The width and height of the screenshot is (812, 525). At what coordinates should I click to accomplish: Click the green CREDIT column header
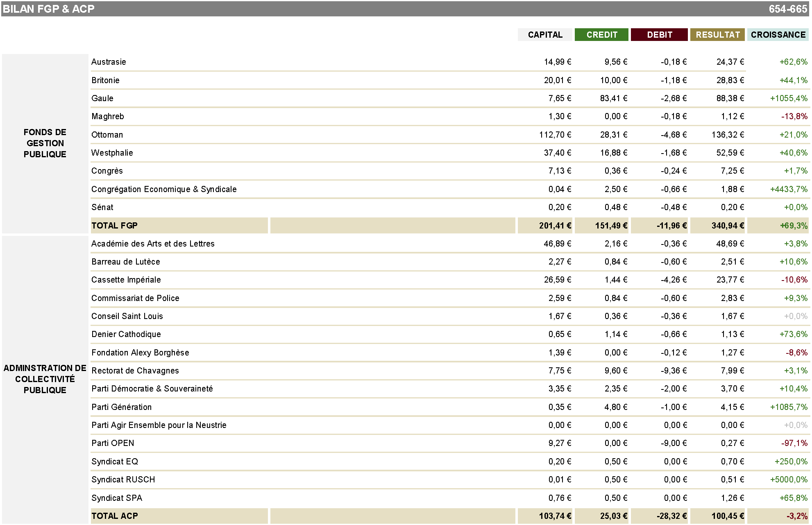(601, 35)
